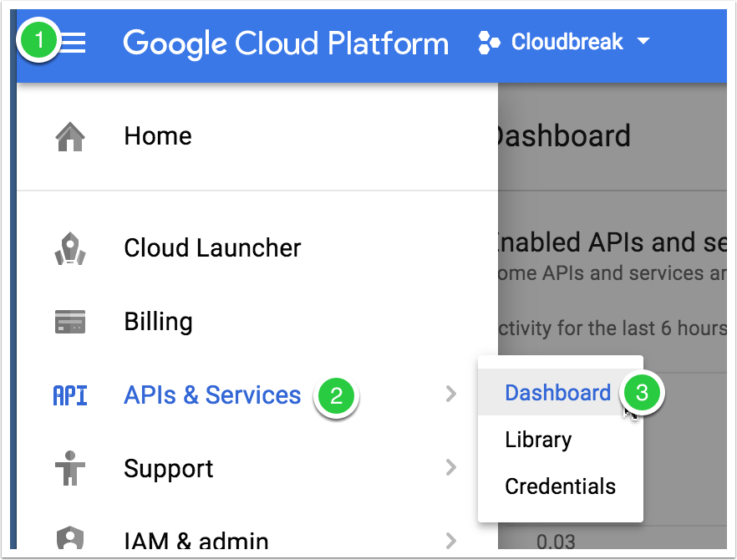Click the IAM & admin person icon
The image size is (737, 560).
70,539
